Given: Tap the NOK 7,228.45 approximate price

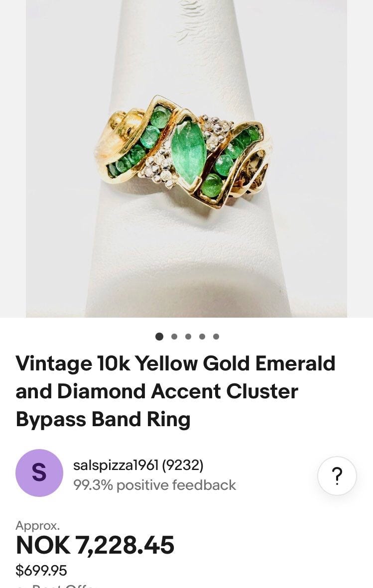Looking at the screenshot, I should click(x=95, y=545).
